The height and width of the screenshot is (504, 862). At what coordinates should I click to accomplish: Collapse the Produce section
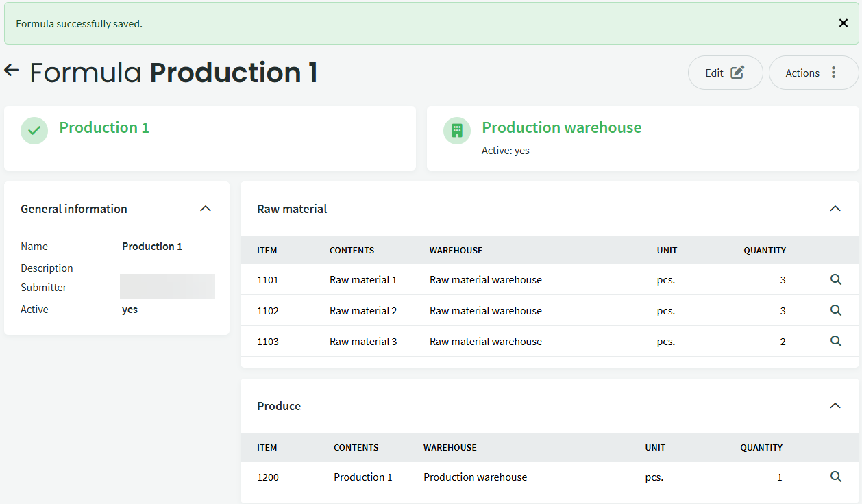(835, 406)
